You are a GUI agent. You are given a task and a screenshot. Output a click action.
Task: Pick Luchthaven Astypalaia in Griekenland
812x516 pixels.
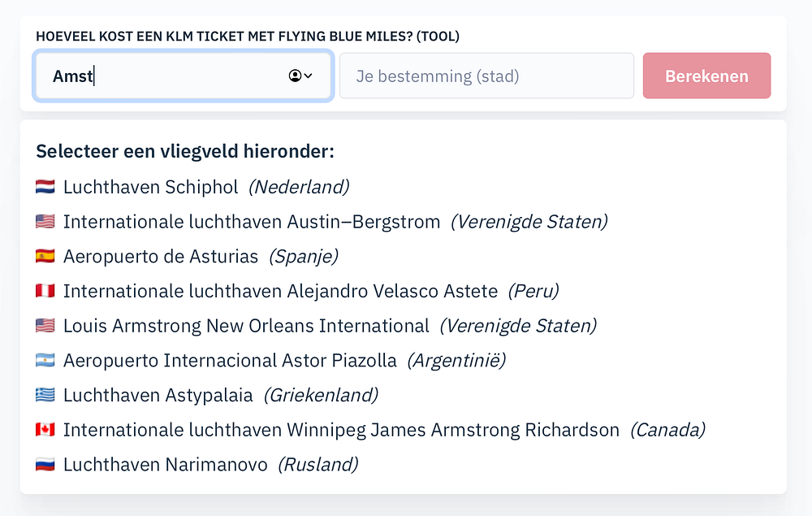[x=158, y=396]
